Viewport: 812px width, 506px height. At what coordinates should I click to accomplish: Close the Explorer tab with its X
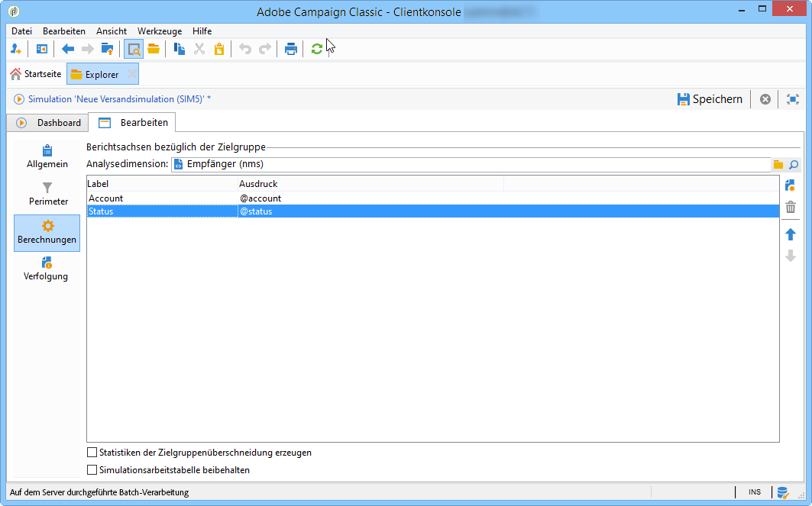coord(132,75)
